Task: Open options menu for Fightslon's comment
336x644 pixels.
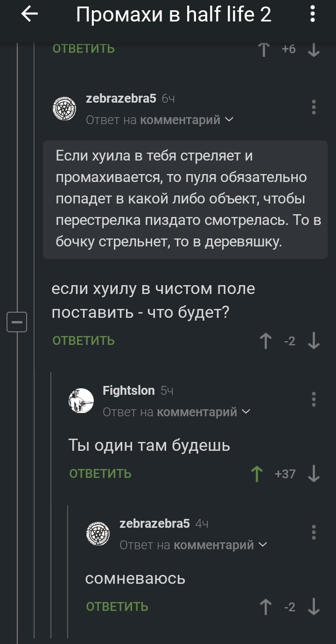Action: point(314,399)
